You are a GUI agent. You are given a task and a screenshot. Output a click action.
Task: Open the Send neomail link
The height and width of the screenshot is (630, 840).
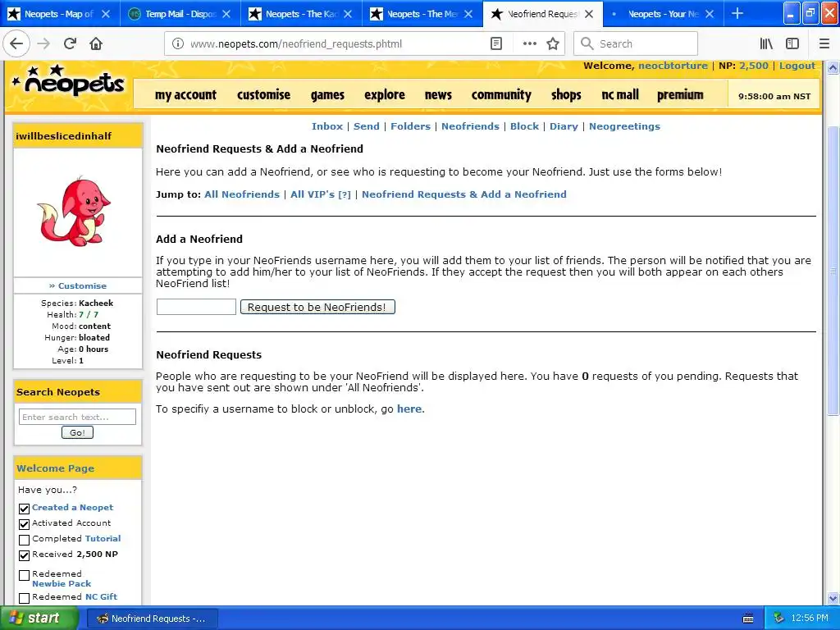click(367, 126)
